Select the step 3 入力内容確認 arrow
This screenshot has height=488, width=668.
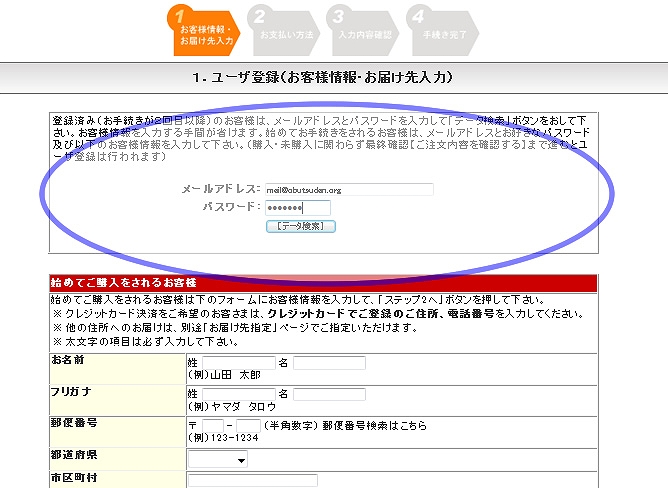364,31
